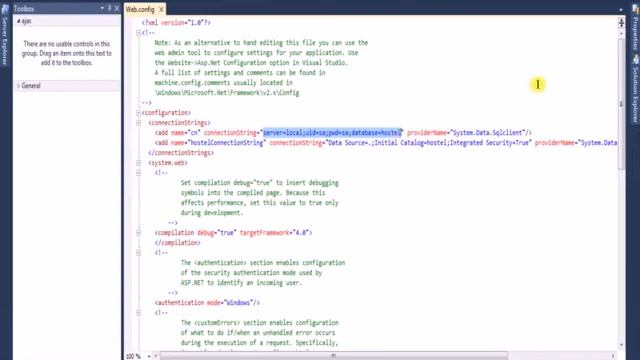Open the Solution Explorer side tab
Image resolution: width=640 pixels, height=360 pixels.
pyautogui.click(x=636, y=95)
